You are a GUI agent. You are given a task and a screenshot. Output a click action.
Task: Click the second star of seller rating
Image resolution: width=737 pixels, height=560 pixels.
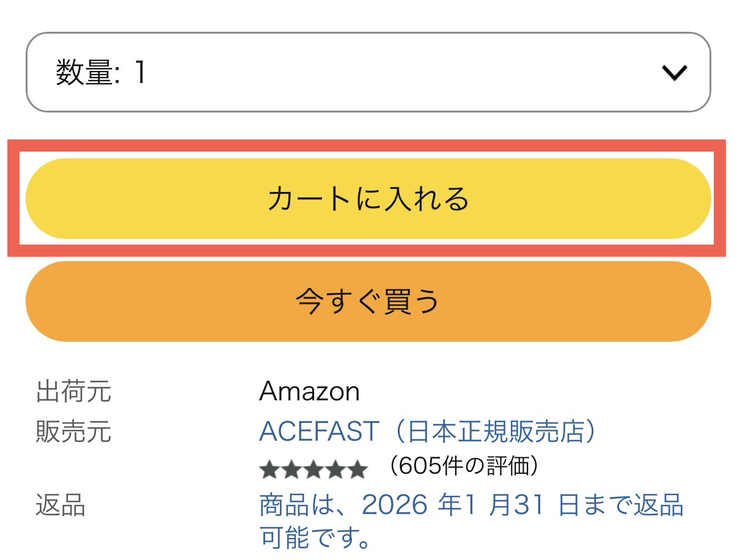pyautogui.click(x=291, y=470)
